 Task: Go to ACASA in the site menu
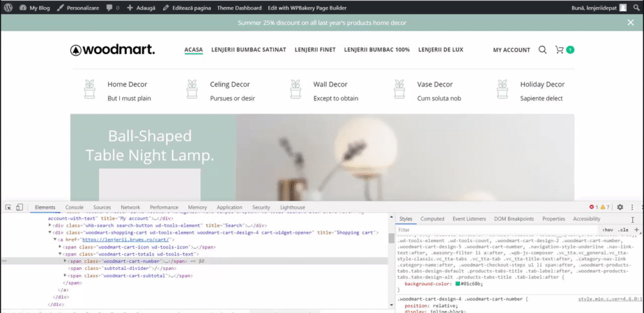click(193, 50)
